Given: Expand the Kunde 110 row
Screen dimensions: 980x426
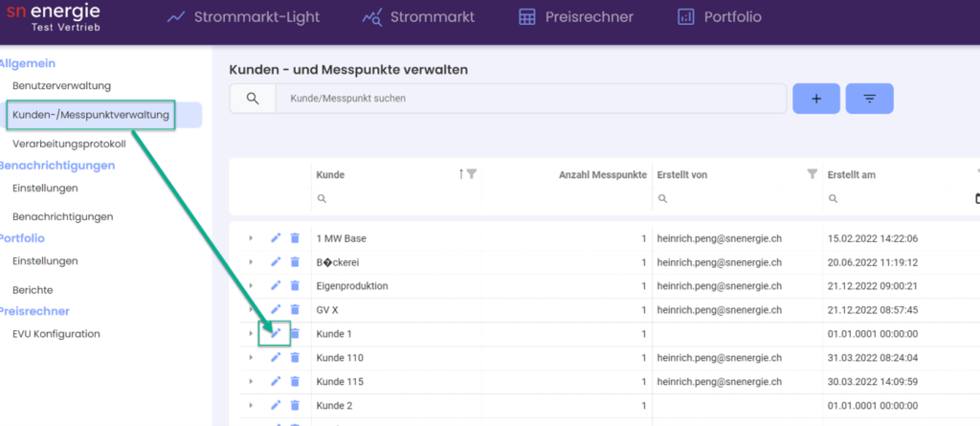Looking at the screenshot, I should (x=251, y=357).
